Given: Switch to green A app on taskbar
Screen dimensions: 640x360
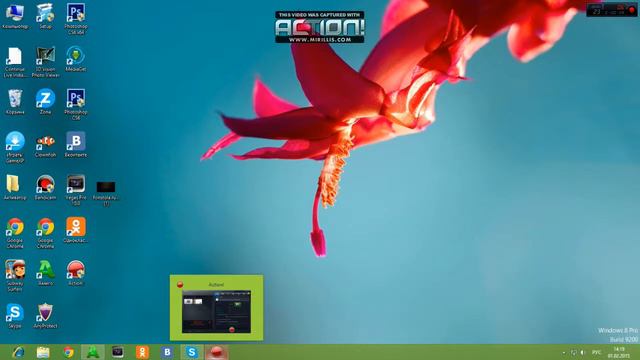Looking at the screenshot, I should click(93, 352).
